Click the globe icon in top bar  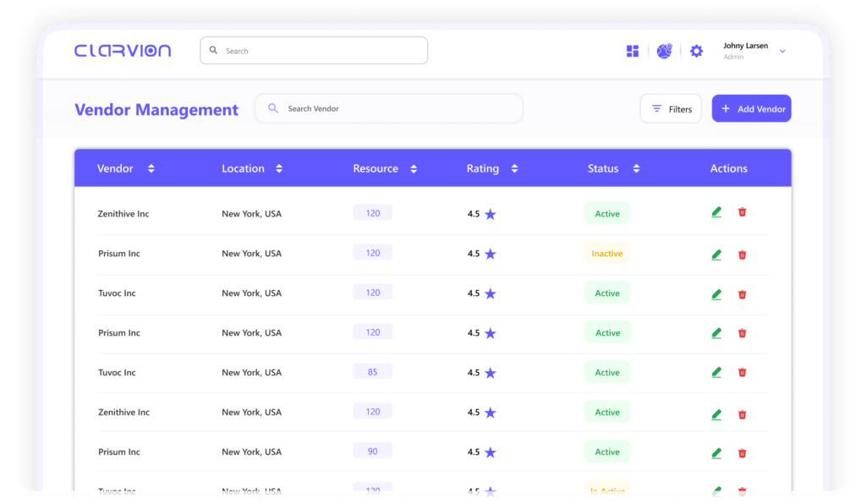coord(664,51)
